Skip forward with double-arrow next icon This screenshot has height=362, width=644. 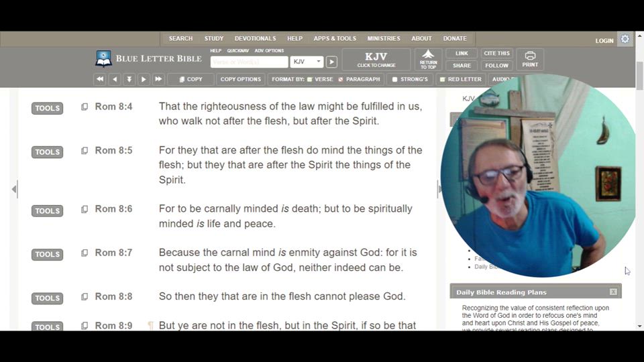[158, 79]
